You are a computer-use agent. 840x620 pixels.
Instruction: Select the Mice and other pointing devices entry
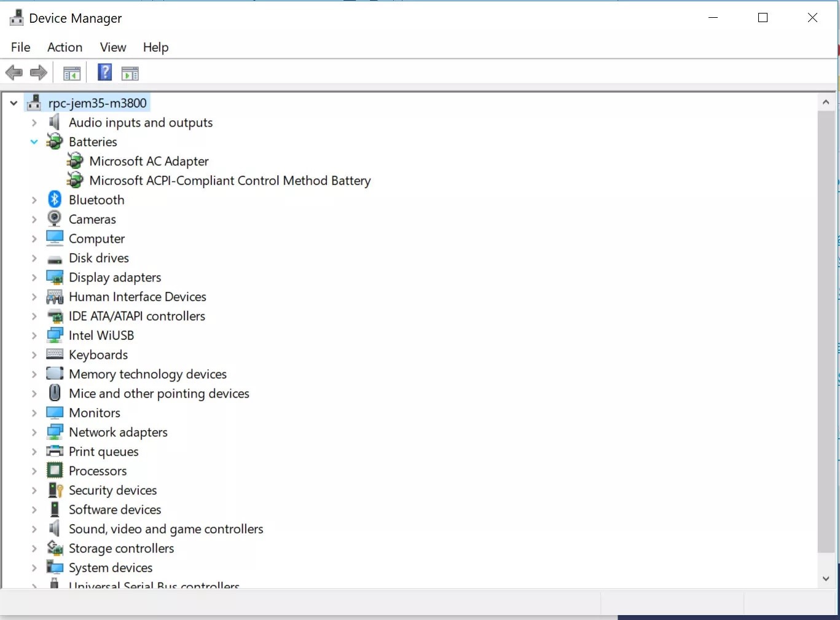159,393
